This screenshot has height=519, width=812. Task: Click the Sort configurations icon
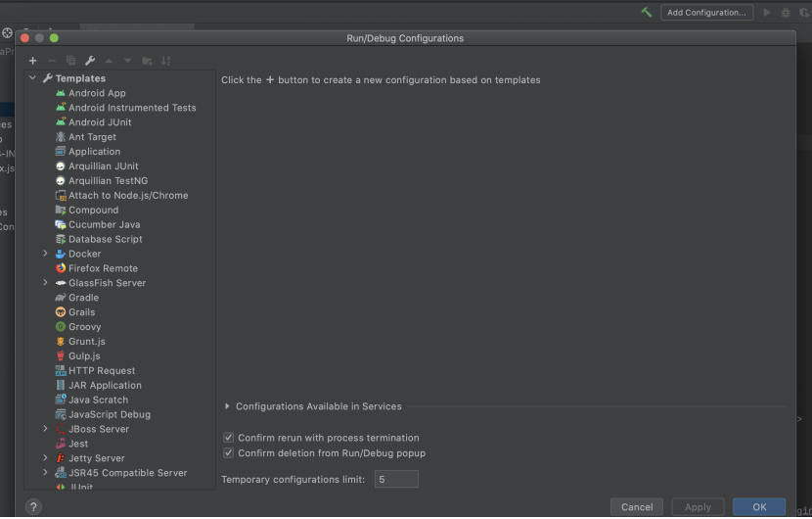click(x=165, y=61)
